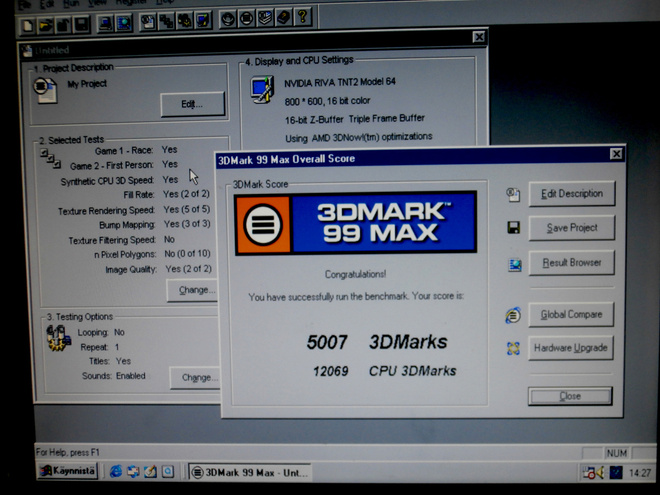Click the leftmost system tray icon
The image size is (660, 495).
tap(588, 472)
